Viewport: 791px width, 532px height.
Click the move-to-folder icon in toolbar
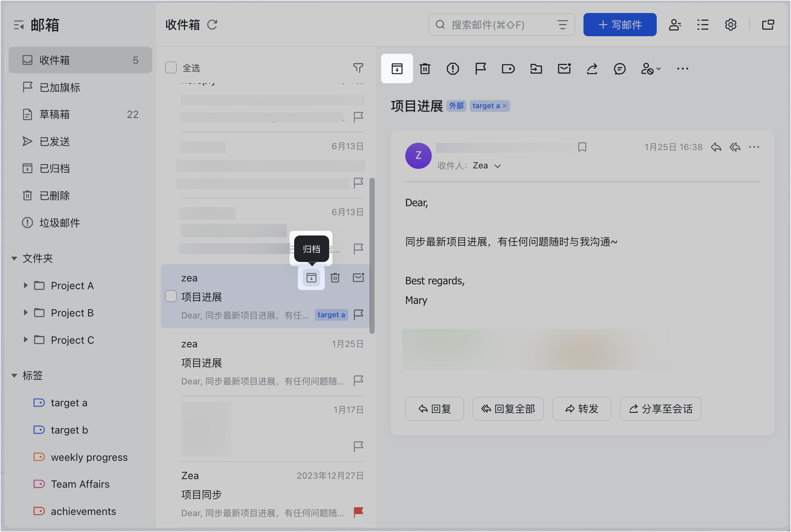(536, 69)
